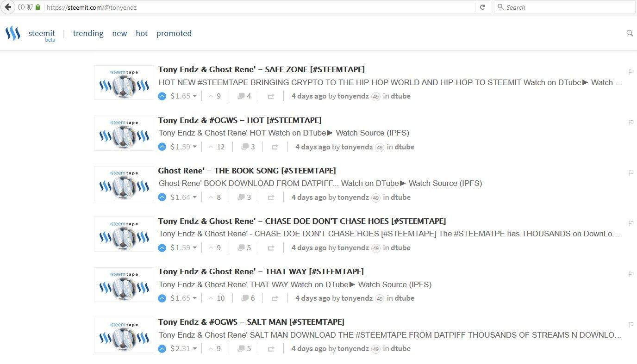637x364 pixels.
Task: Go to the promoted tab
Action: [x=174, y=33]
